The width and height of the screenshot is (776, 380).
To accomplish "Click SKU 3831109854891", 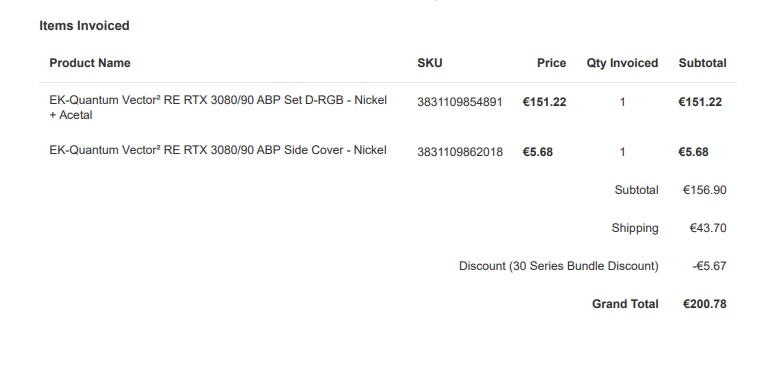I will [460, 102].
